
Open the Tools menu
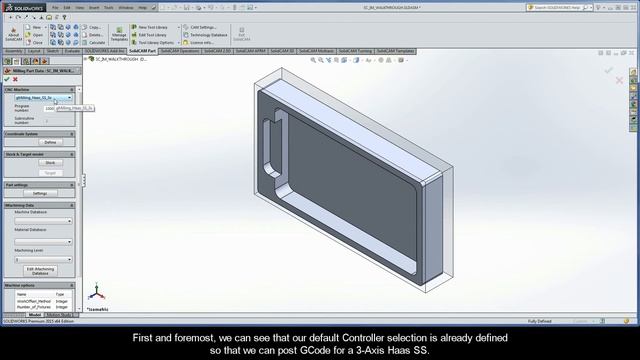click(109, 7)
